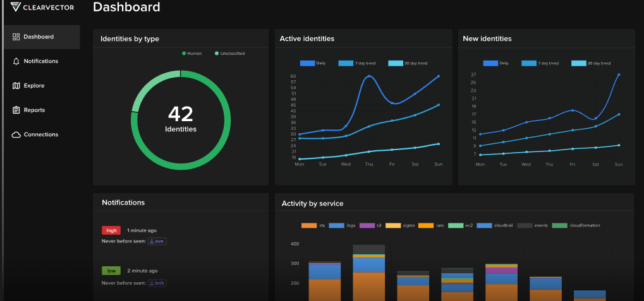Click the red high severity badge
The height and width of the screenshot is (301, 644).
[111, 230]
